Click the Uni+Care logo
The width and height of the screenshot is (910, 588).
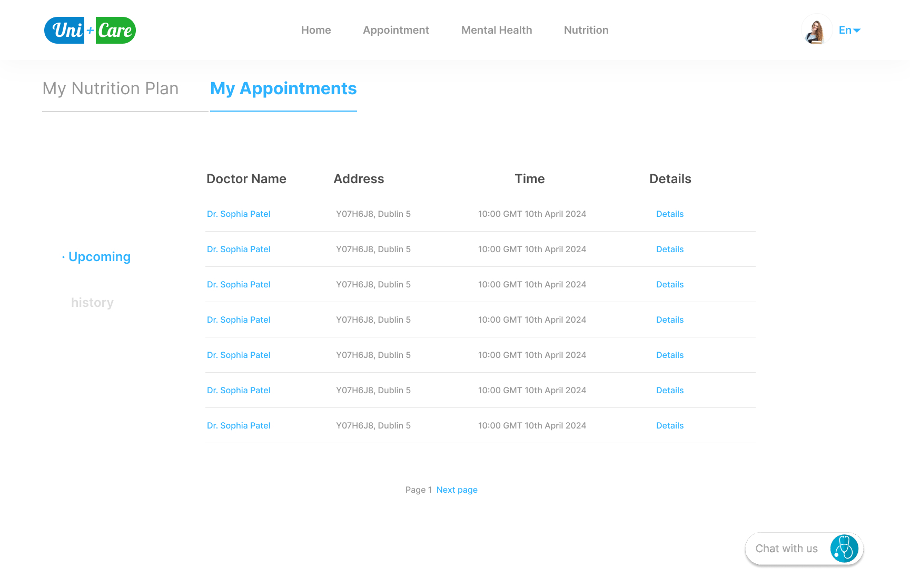(x=90, y=30)
